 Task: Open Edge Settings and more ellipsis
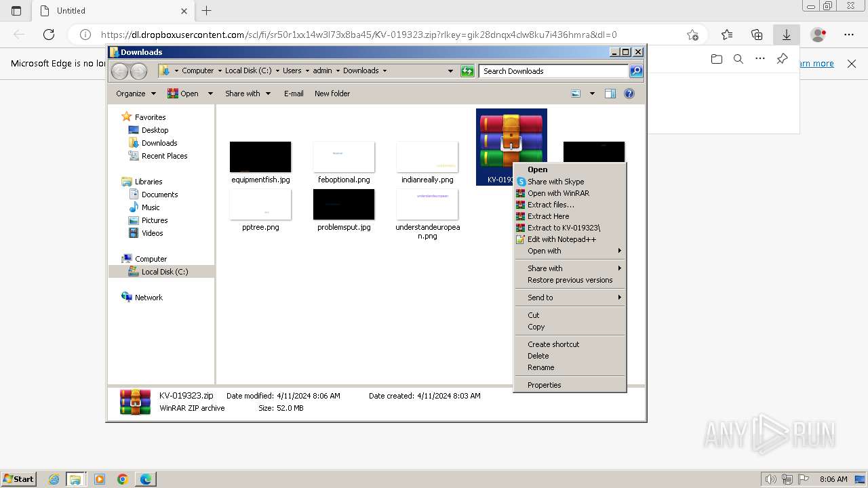pos(849,35)
